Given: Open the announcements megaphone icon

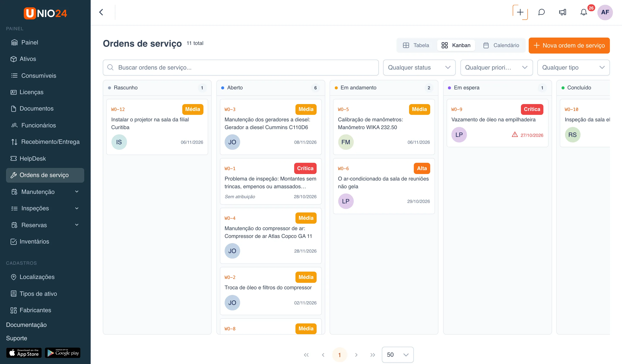Looking at the screenshot, I should click(x=563, y=12).
